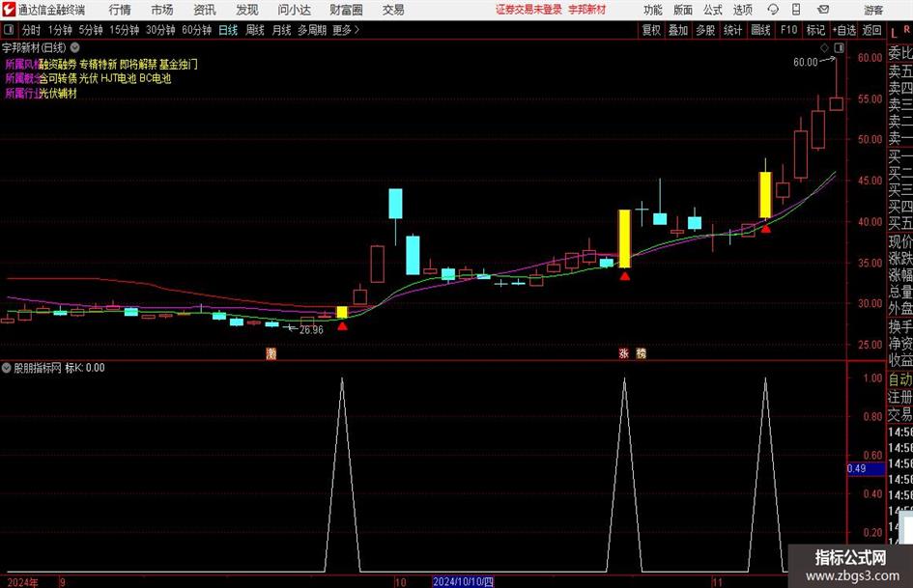Switch to 月线 monthly period

282,30
